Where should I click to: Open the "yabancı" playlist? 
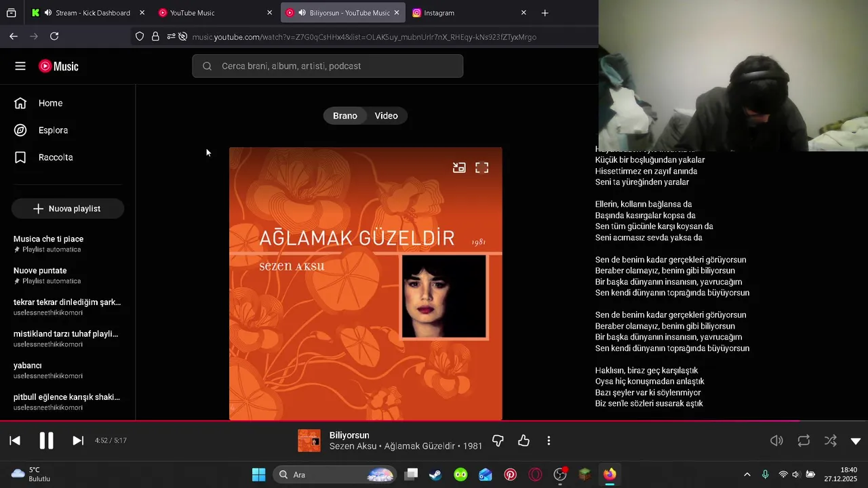coord(67,370)
